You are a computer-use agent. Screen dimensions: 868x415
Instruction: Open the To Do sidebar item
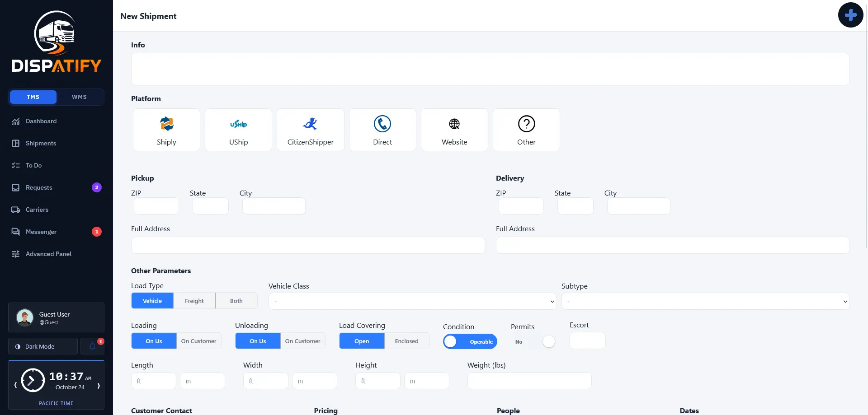click(x=56, y=165)
